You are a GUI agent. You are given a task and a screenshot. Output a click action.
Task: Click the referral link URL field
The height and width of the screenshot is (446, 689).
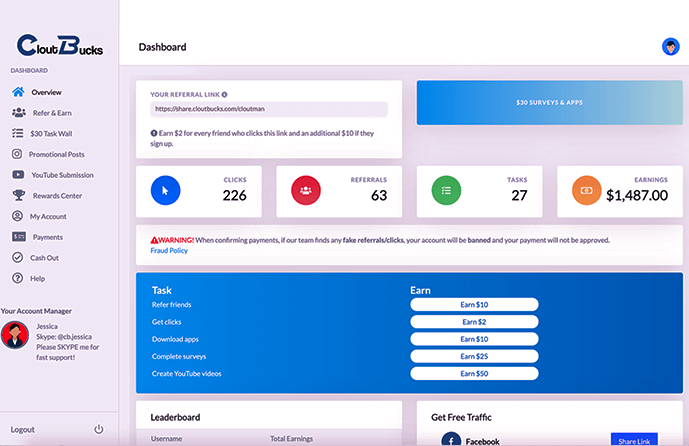[x=269, y=109]
